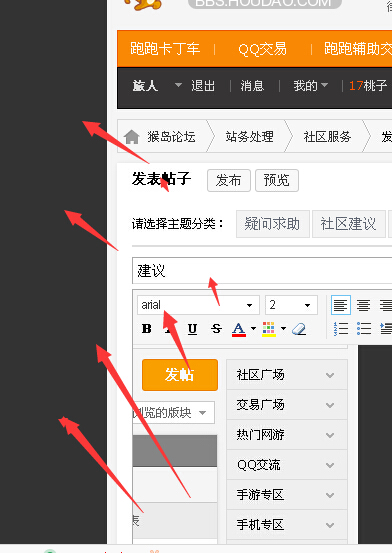Click the orange 发帖 button
The height and width of the screenshot is (553, 392).
coord(180,375)
